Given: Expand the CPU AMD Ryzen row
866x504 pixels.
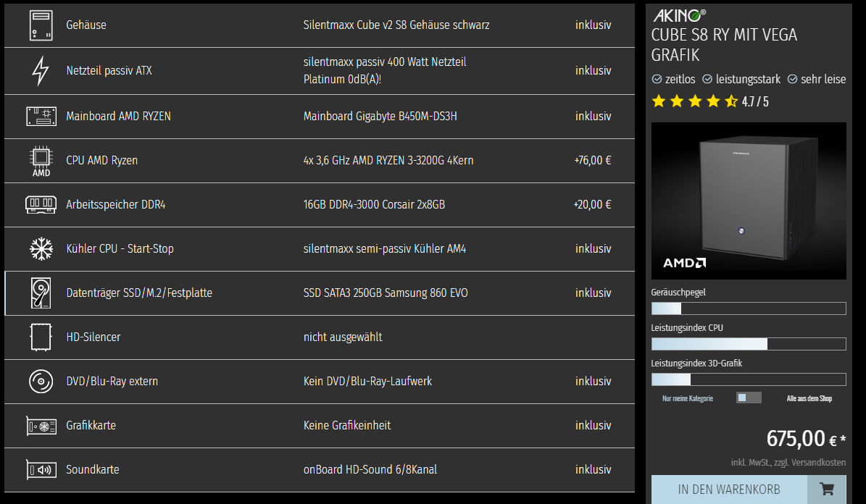Looking at the screenshot, I should pyautogui.click(x=320, y=161).
